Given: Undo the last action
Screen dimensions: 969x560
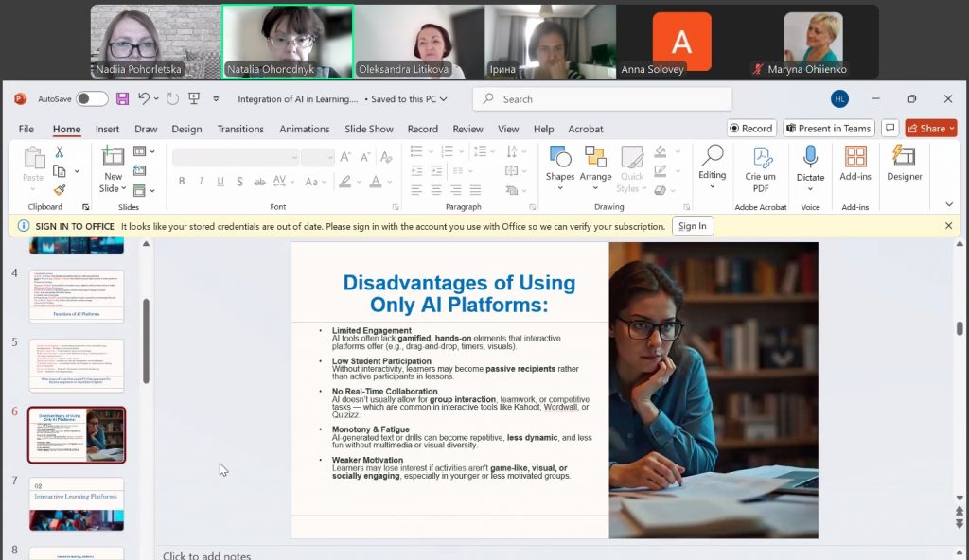Looking at the screenshot, I should (144, 98).
